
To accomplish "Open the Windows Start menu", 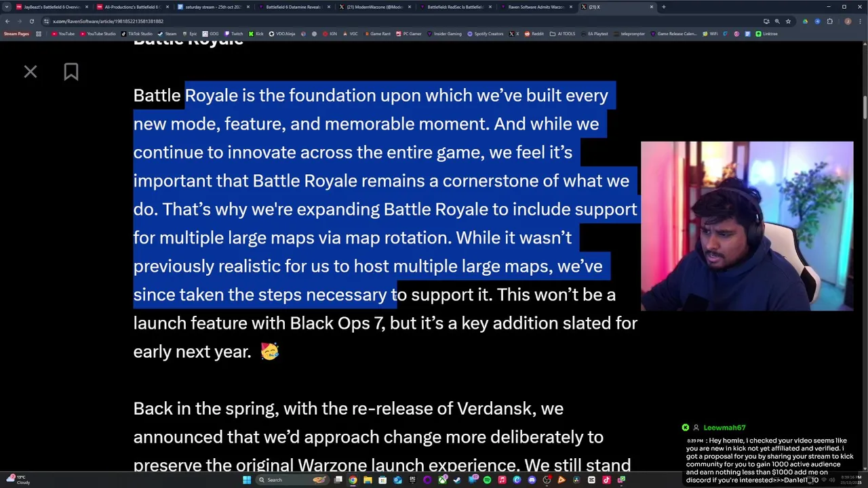I will click(247, 480).
